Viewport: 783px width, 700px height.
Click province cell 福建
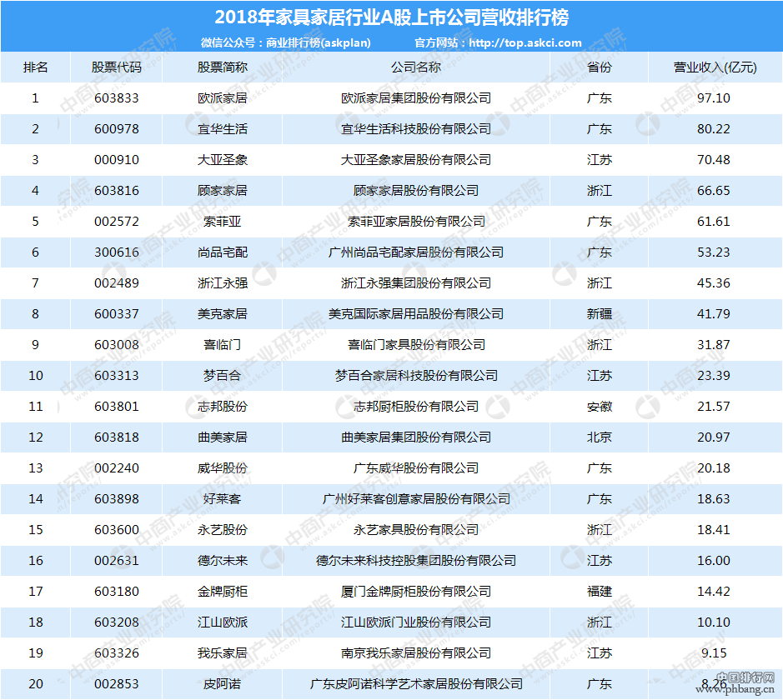click(600, 592)
